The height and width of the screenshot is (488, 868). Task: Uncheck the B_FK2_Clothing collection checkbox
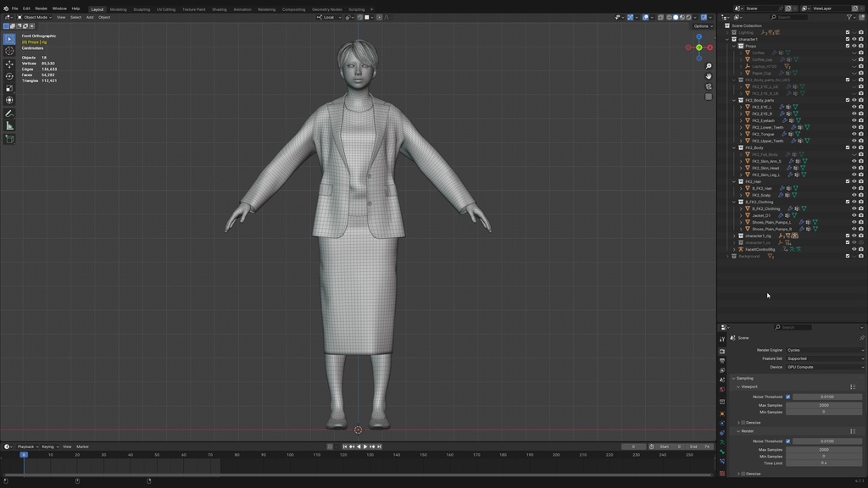(x=848, y=202)
